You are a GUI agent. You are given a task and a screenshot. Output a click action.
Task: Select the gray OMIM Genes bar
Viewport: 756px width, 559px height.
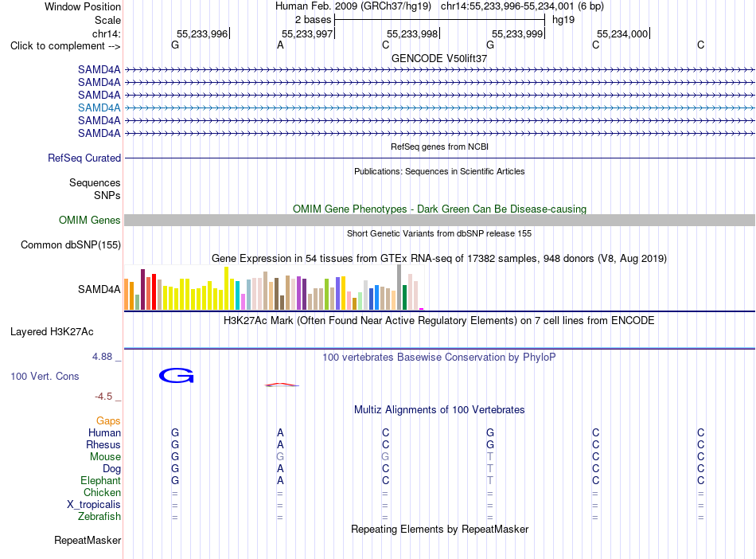pyautogui.click(x=439, y=220)
